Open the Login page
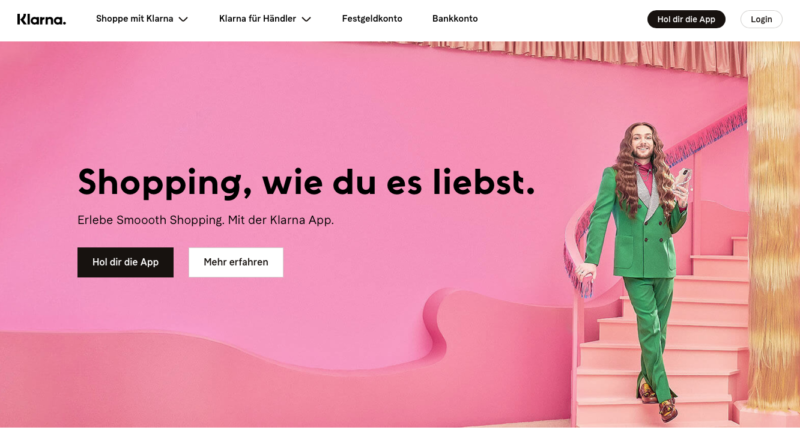The image size is (800, 445). 761,19
